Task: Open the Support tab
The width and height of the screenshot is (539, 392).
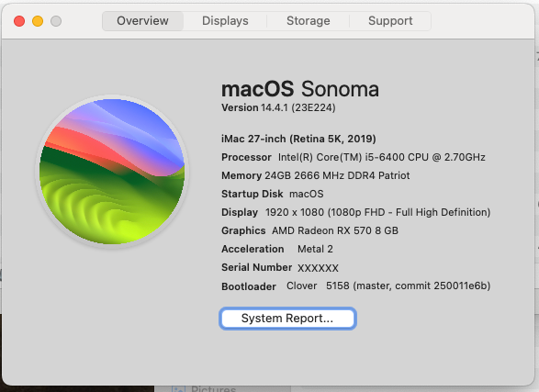Action: click(390, 21)
